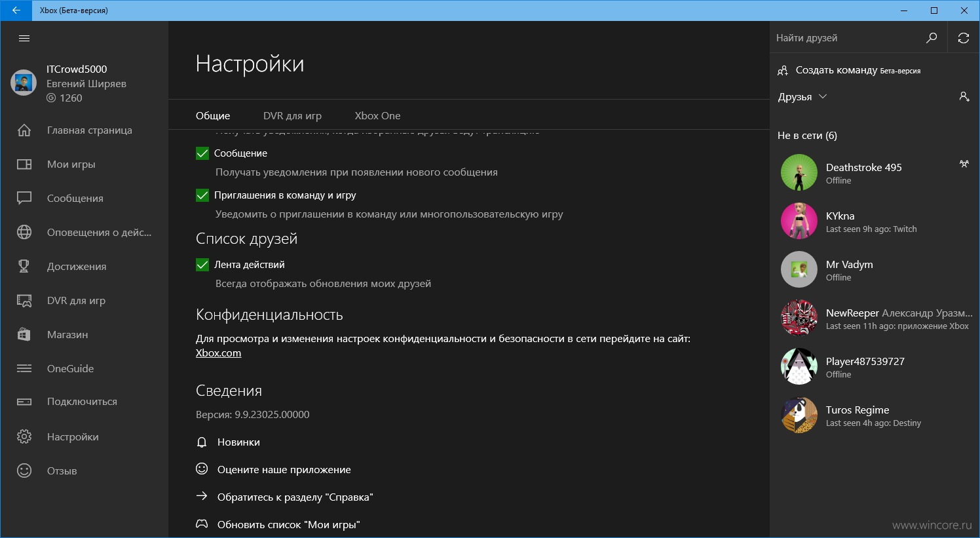
Task: Click Turos Regime avatar picture
Action: 799,415
